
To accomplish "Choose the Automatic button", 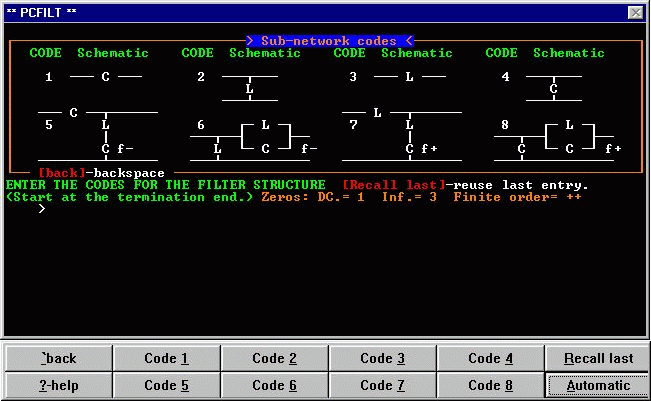I will (x=598, y=385).
